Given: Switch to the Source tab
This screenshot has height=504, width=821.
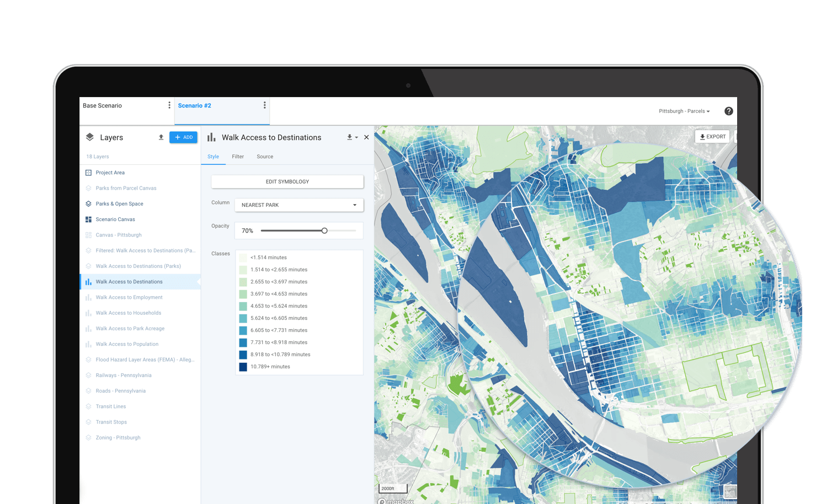Looking at the screenshot, I should [x=265, y=157].
